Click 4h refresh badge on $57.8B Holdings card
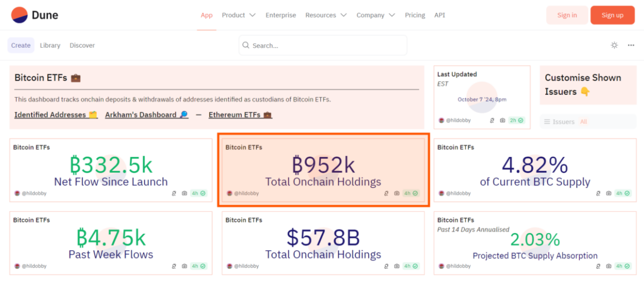 (411, 266)
